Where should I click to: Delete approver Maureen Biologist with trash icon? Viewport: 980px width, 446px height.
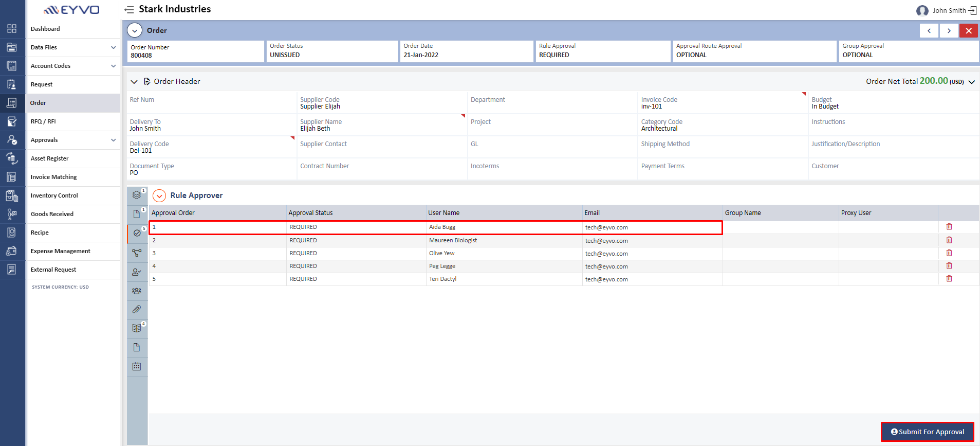[949, 240]
